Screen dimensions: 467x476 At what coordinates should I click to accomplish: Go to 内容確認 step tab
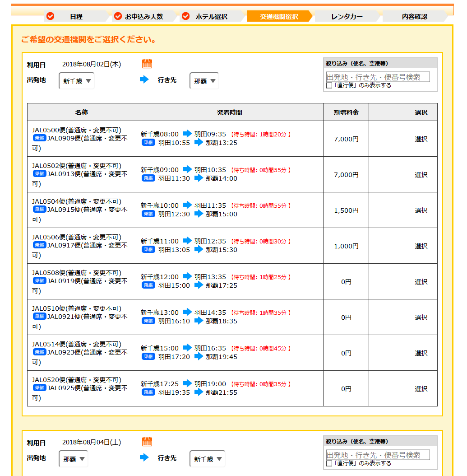[x=415, y=16]
